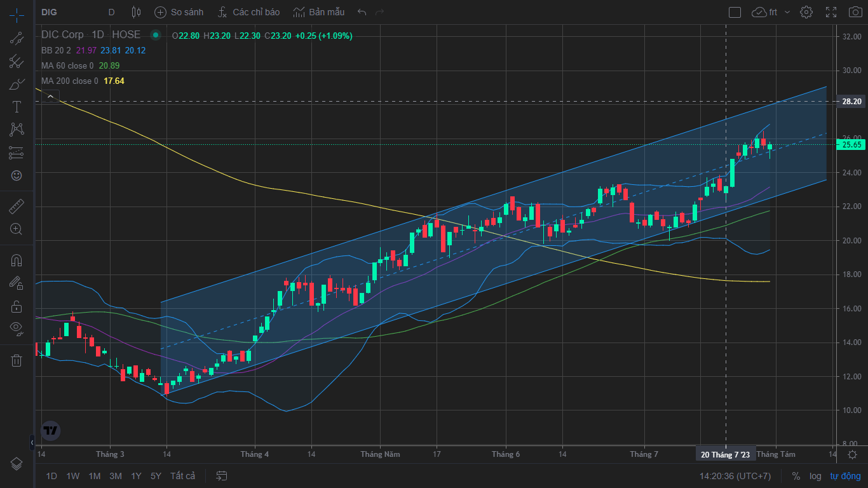Open the candlestick chart type menu
Image resolution: width=868 pixels, height=488 pixels.
(135, 12)
